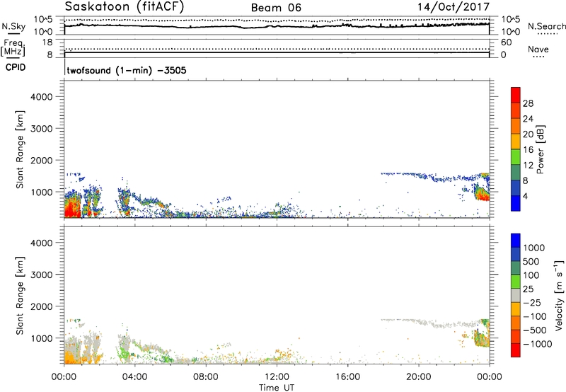Image resolution: width=566 pixels, height=392 pixels.
Task: Select the 'N.Search' legend label
Action: (x=546, y=26)
